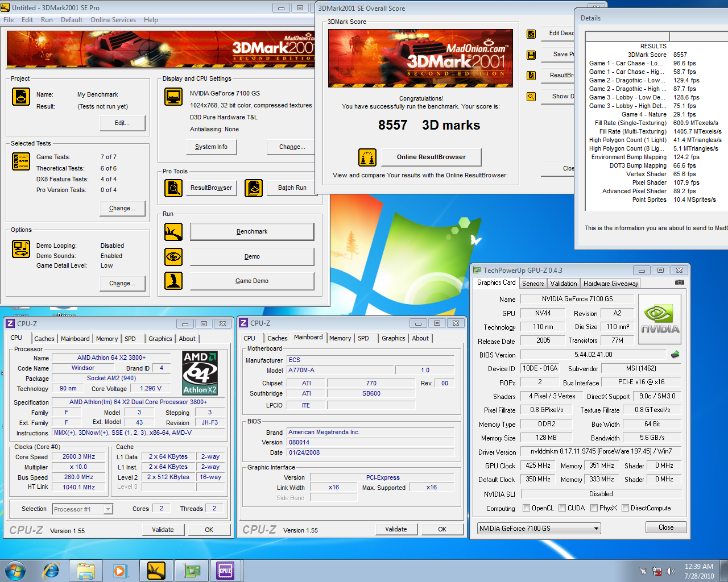Click the Benchmark button

pyautogui.click(x=252, y=231)
